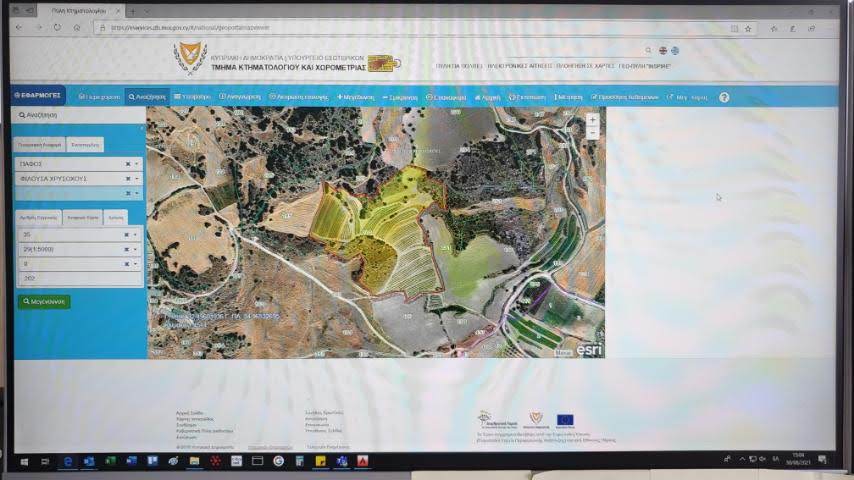
Task: Select the Μεγέθυνση zoom tool in toolbar
Action: click(x=355, y=97)
